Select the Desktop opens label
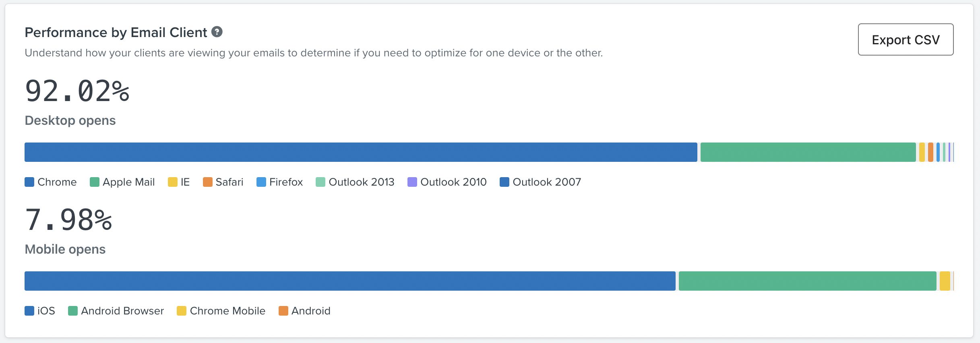 tap(70, 120)
